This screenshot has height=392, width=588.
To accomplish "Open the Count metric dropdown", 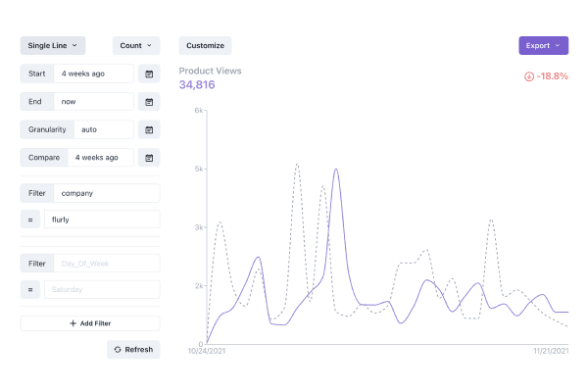I will (136, 45).
